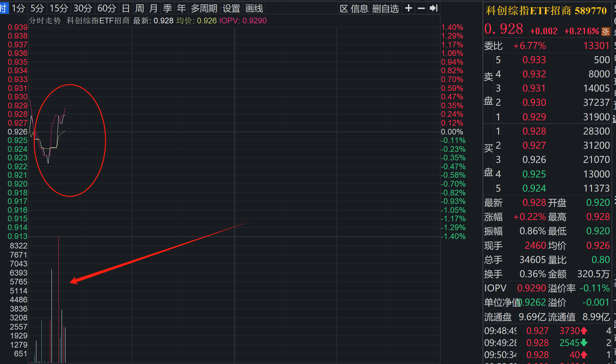Image resolution: width=616 pixels, height=364 pixels.
Task: Click the 删自选 remove-from-watchlist button
Action: [x=386, y=9]
